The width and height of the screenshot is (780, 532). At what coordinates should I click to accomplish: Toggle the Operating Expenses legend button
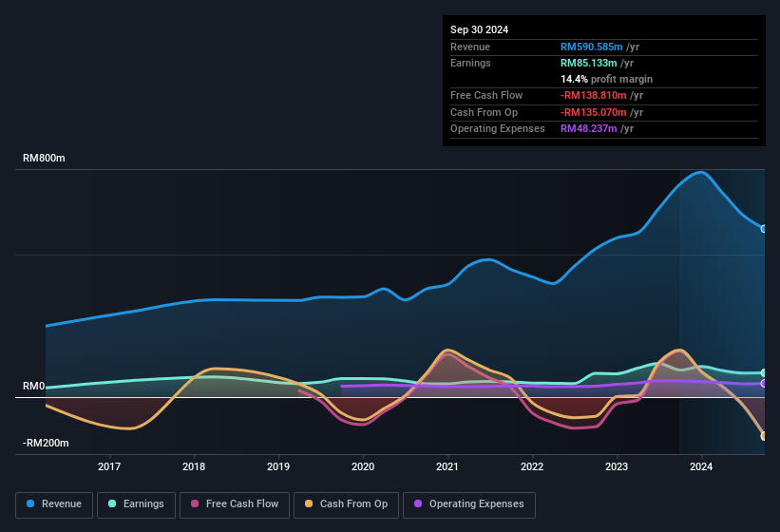469,505
